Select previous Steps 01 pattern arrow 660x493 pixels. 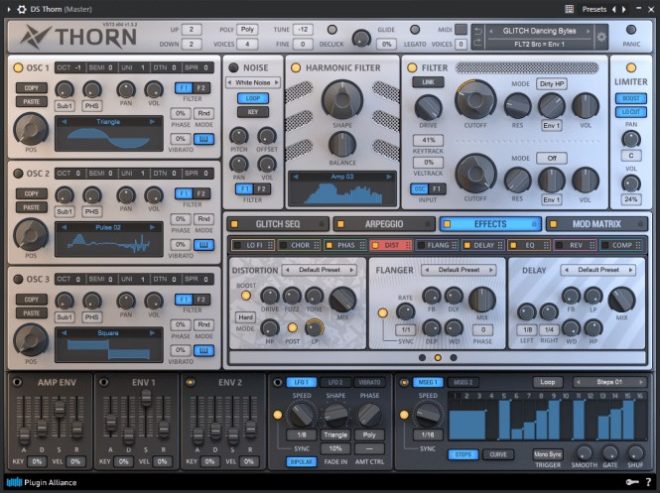[578, 382]
